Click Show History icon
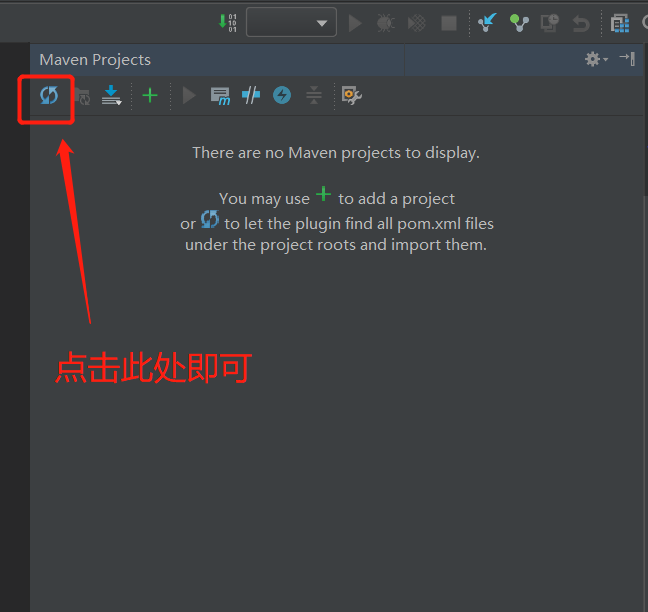 [x=550, y=23]
